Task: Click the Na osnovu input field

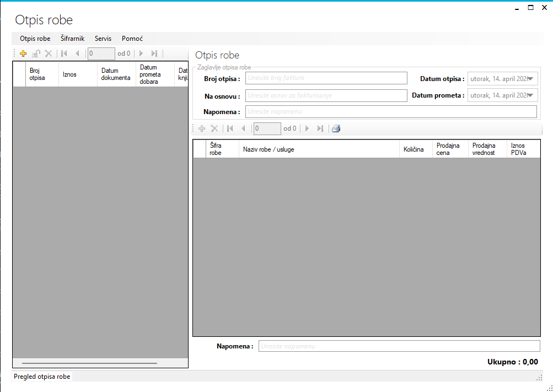Action: click(x=326, y=95)
